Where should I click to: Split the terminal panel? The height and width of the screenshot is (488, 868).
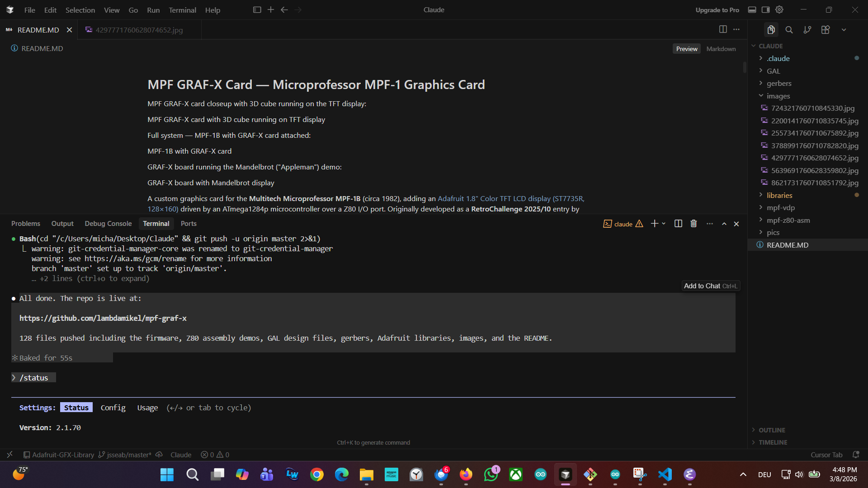click(x=678, y=224)
